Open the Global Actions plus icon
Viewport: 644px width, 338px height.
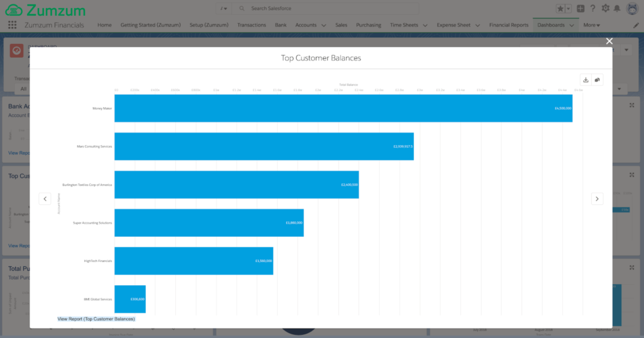coord(580,9)
